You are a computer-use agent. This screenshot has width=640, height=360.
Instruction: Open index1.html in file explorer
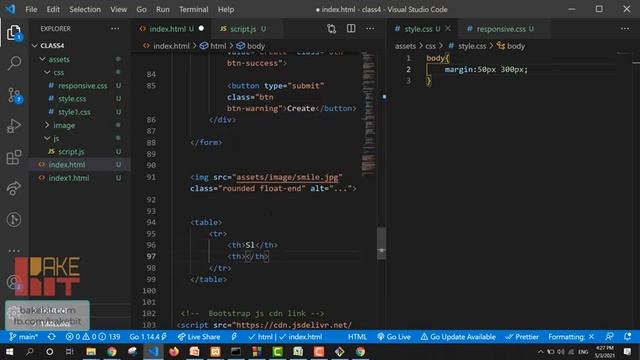[80, 178]
